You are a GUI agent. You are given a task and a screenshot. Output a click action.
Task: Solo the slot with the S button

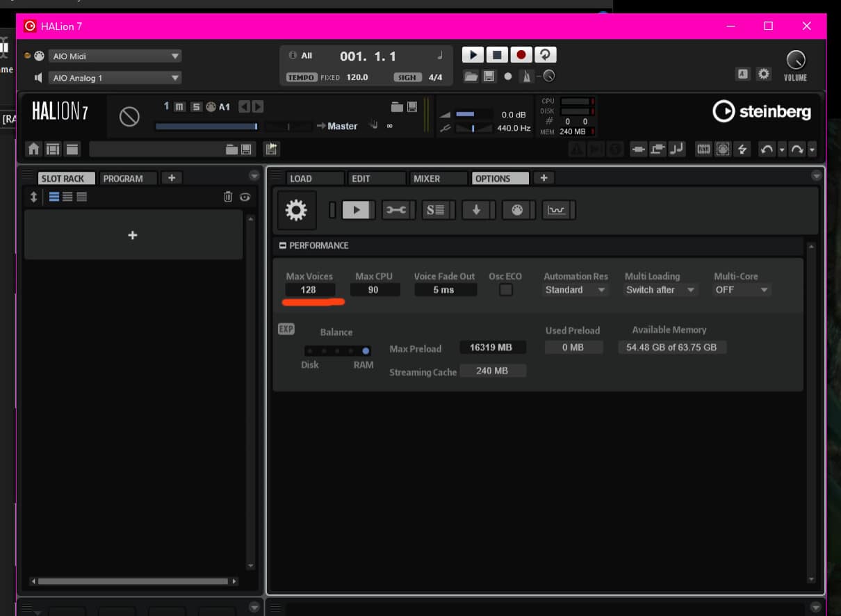[196, 106]
